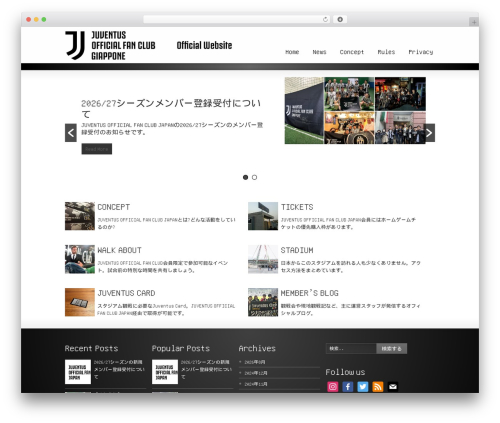Click the Archives widget heading
This screenshot has width=500, height=423.
click(257, 348)
